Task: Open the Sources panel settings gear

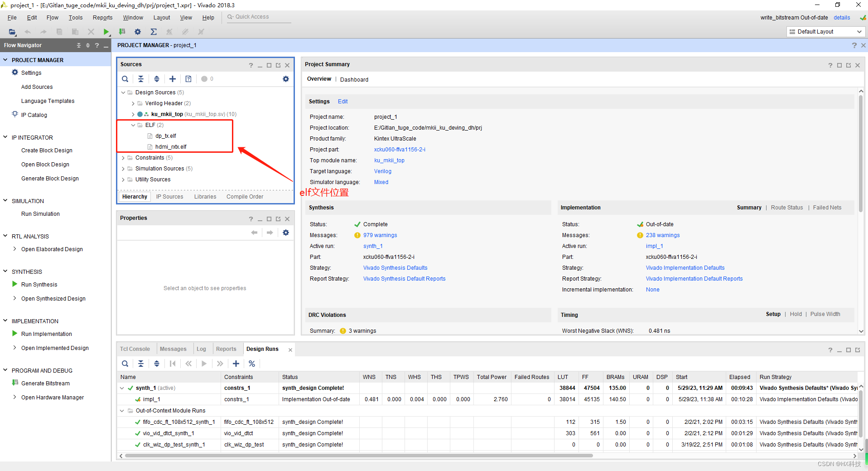Action: tap(286, 79)
